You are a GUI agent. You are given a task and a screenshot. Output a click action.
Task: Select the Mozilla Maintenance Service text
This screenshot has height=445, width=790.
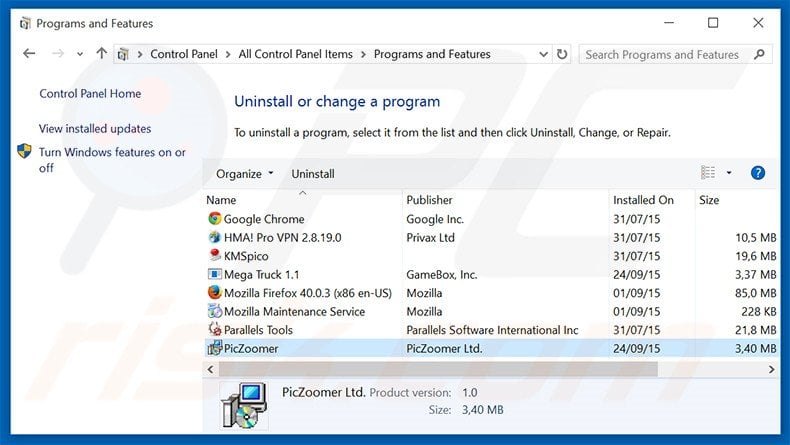(x=294, y=311)
